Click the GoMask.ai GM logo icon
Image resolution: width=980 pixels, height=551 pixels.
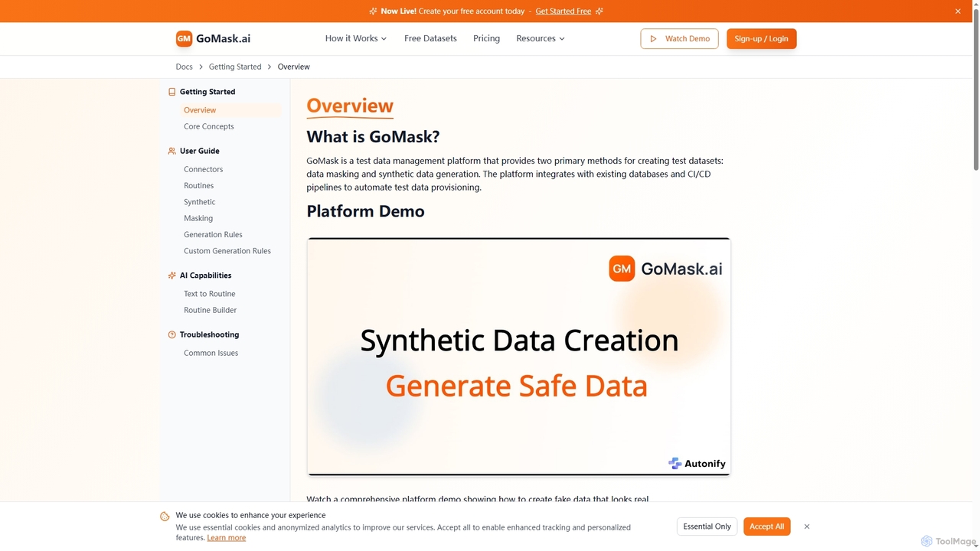click(x=184, y=38)
